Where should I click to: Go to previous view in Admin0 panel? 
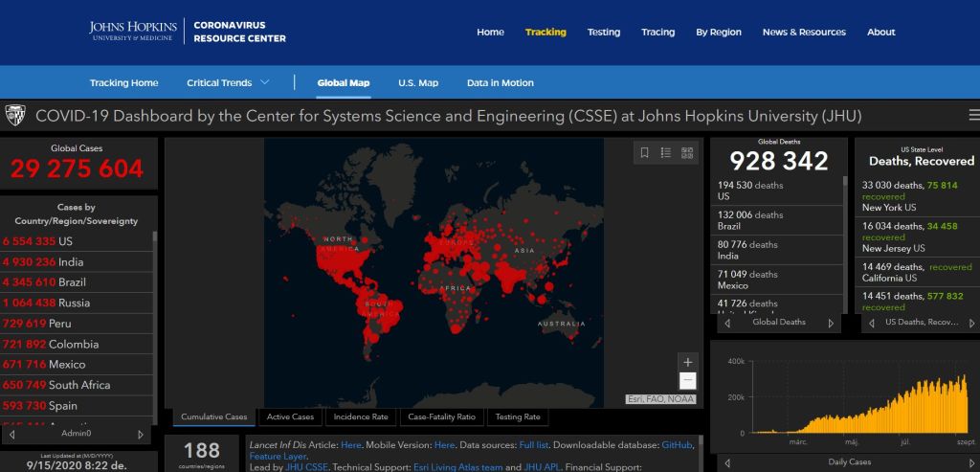coord(11,434)
